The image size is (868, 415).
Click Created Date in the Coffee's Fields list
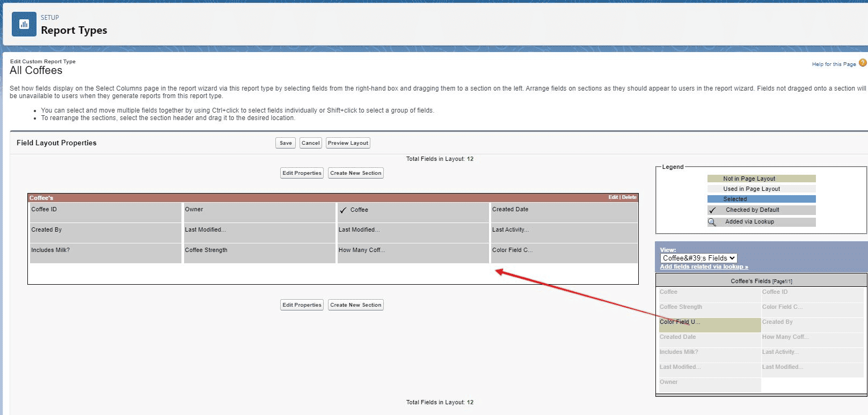coord(709,340)
